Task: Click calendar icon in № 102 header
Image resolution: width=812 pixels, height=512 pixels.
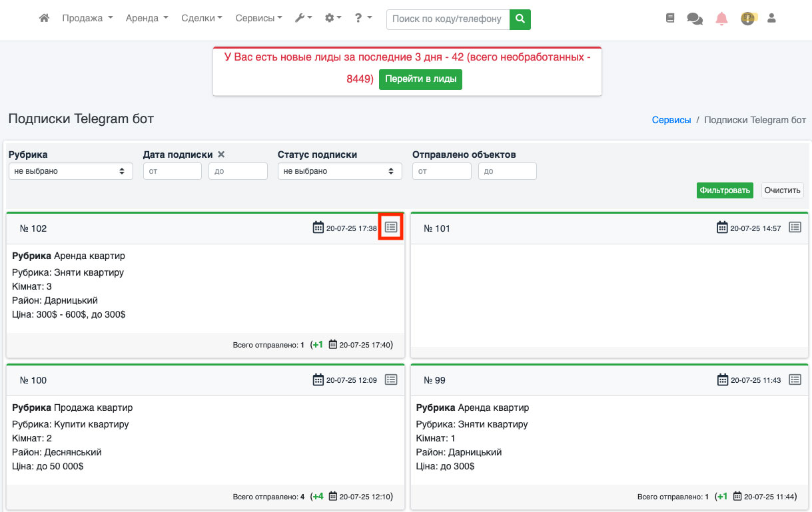Action: pyautogui.click(x=318, y=228)
